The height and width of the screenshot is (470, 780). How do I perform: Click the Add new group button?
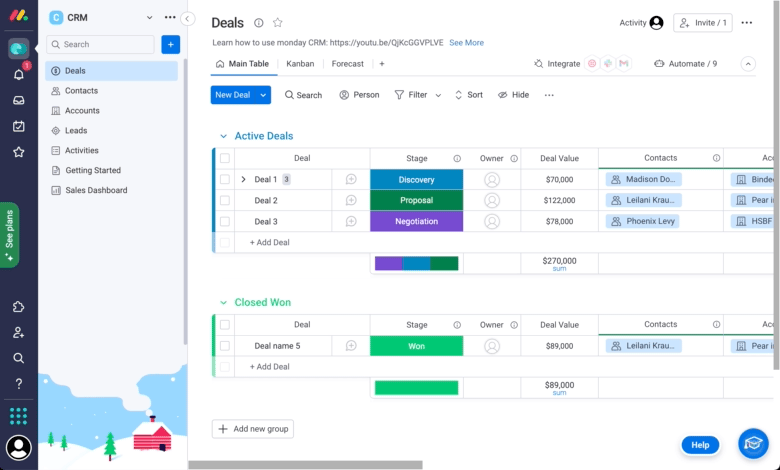pos(253,429)
